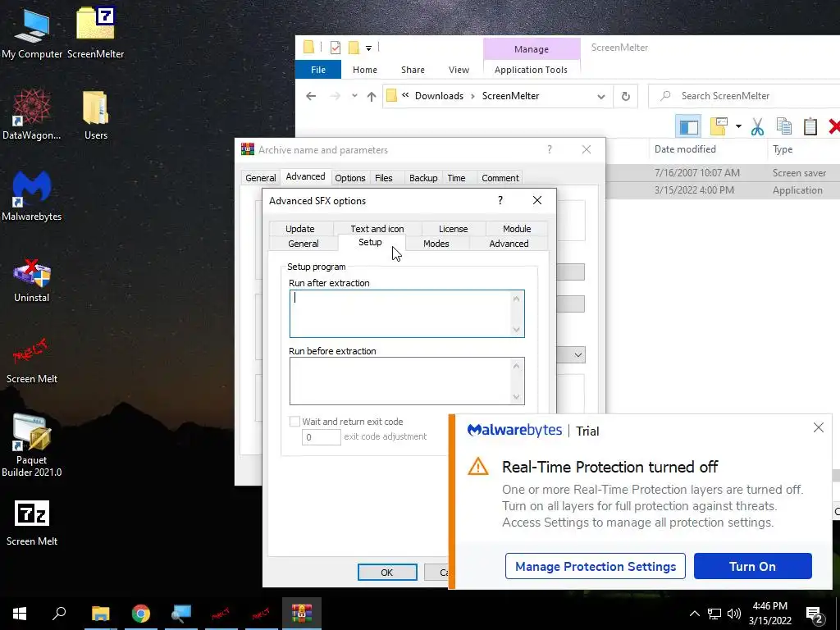The image size is (840, 630).
Task: Switch to Files tab in Archive parameters
Action: pyautogui.click(x=384, y=178)
